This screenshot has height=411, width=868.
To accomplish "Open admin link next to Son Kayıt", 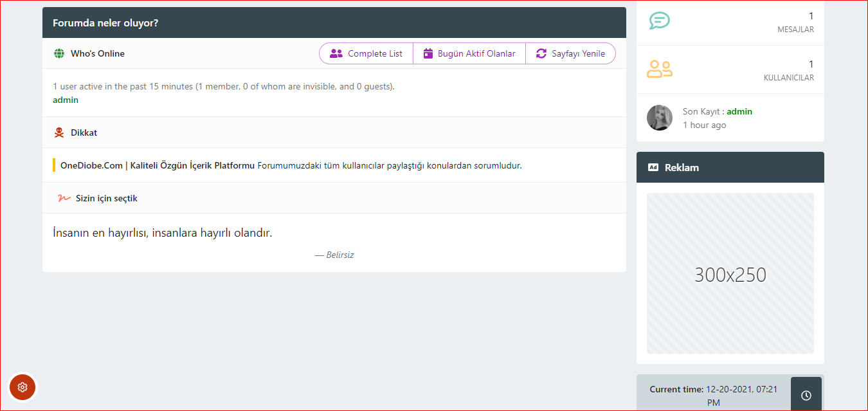I will 739,111.
